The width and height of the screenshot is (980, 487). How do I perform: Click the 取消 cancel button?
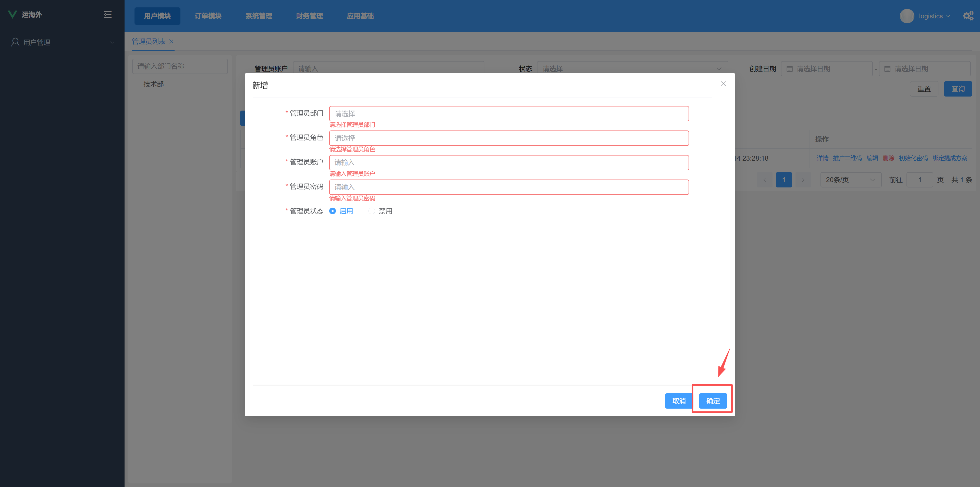(679, 401)
